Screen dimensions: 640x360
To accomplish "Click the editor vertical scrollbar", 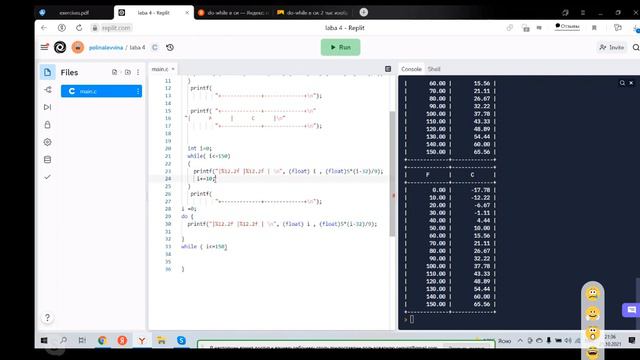I will pyautogui.click(x=392, y=173).
